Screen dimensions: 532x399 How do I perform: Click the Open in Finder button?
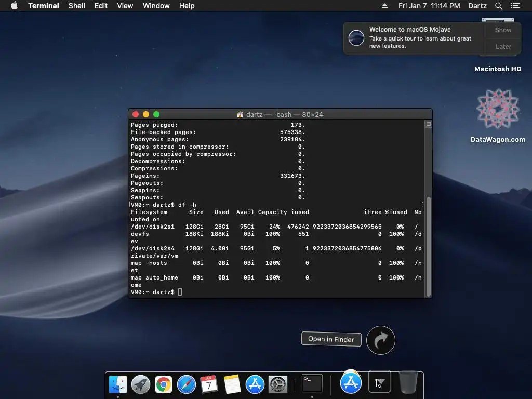331,339
